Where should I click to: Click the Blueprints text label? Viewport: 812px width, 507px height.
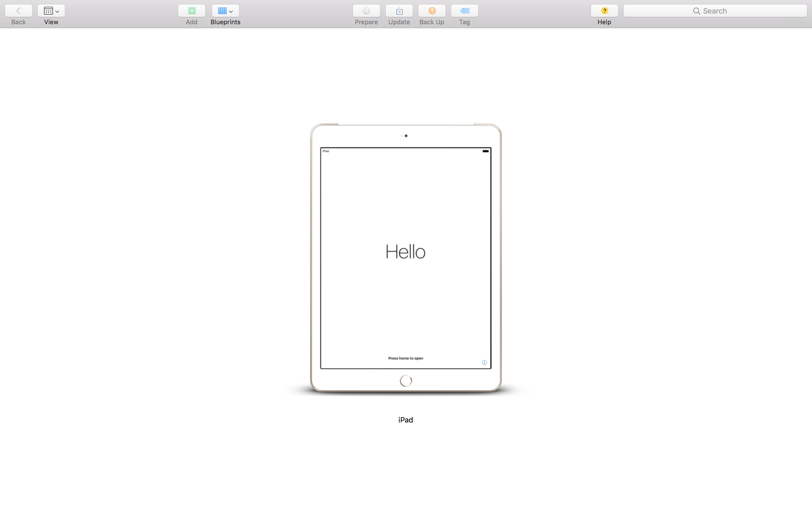pyautogui.click(x=225, y=22)
